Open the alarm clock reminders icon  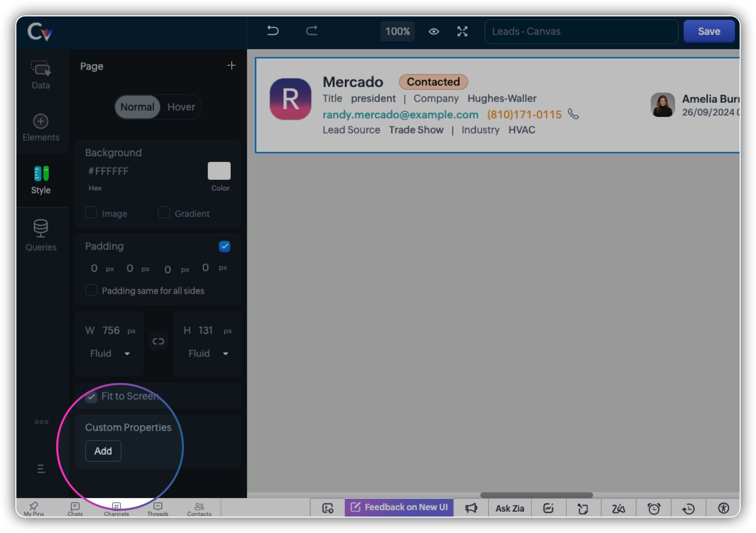click(x=654, y=508)
